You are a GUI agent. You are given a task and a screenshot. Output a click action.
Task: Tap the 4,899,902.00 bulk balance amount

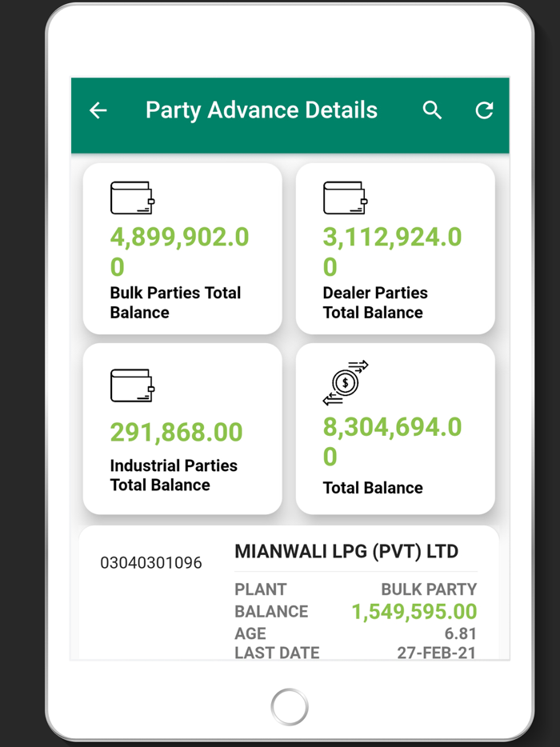pos(179,250)
